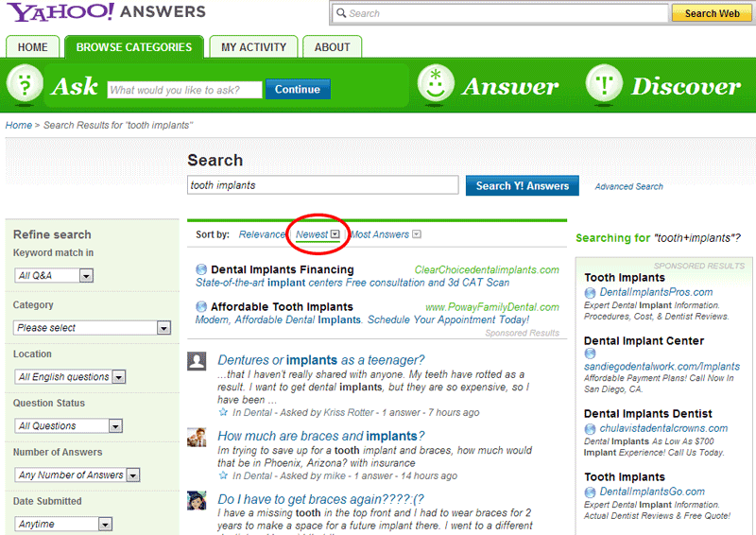Open the All English questions location dropdown

point(70,376)
